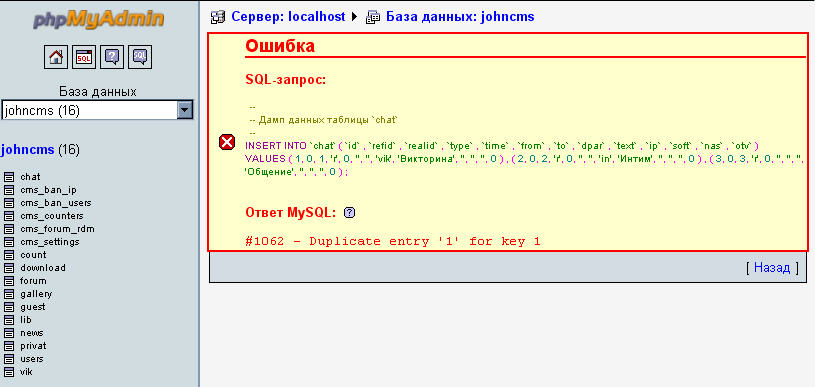The image size is (815, 387).
Task: Click the browse icon beside cms_ban_ip
Action: [9, 190]
